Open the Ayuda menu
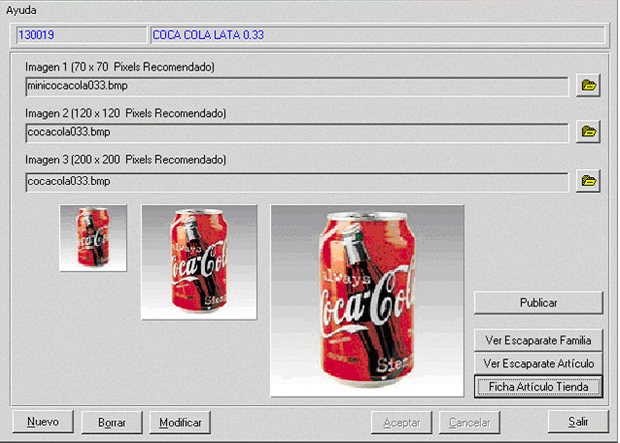The height and width of the screenshot is (443, 620). click(x=21, y=10)
